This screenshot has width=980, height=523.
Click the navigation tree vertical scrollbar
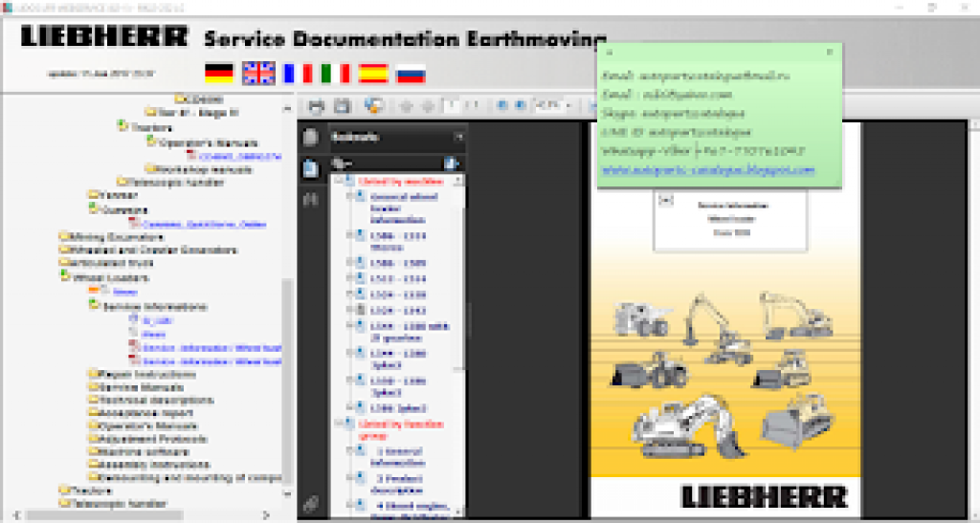pyautogui.click(x=287, y=381)
